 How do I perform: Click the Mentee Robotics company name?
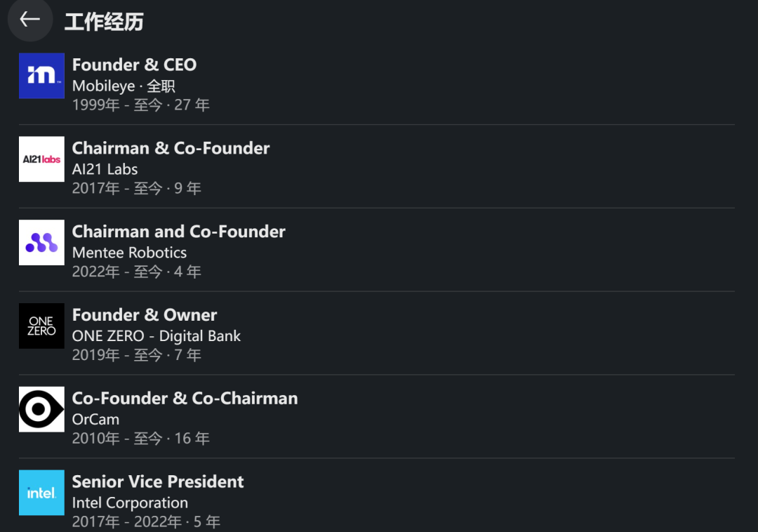coord(129,253)
